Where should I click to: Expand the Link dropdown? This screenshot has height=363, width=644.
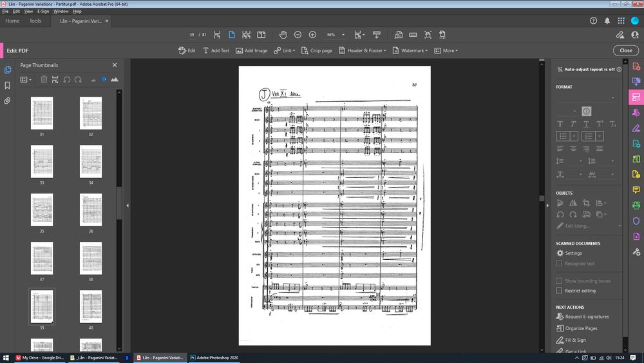click(x=285, y=50)
